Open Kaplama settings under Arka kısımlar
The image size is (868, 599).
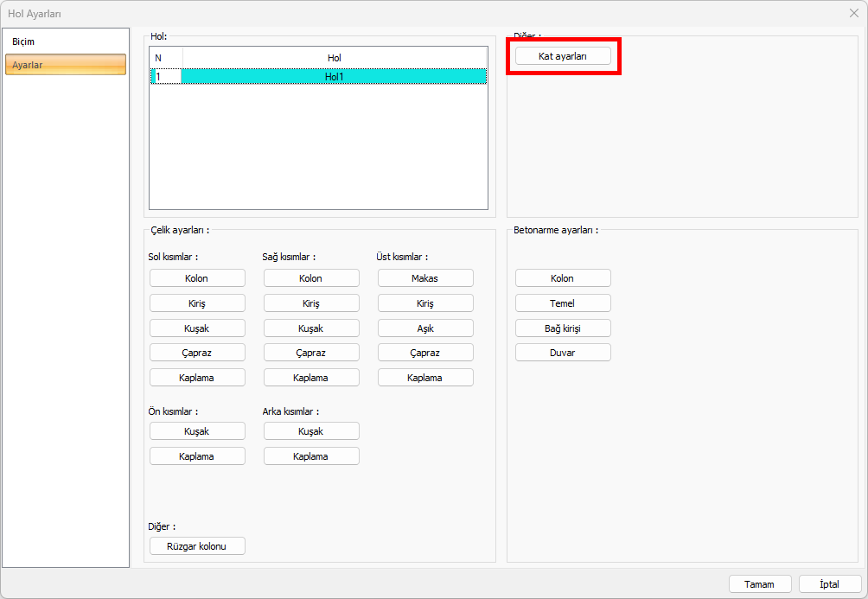pos(310,456)
